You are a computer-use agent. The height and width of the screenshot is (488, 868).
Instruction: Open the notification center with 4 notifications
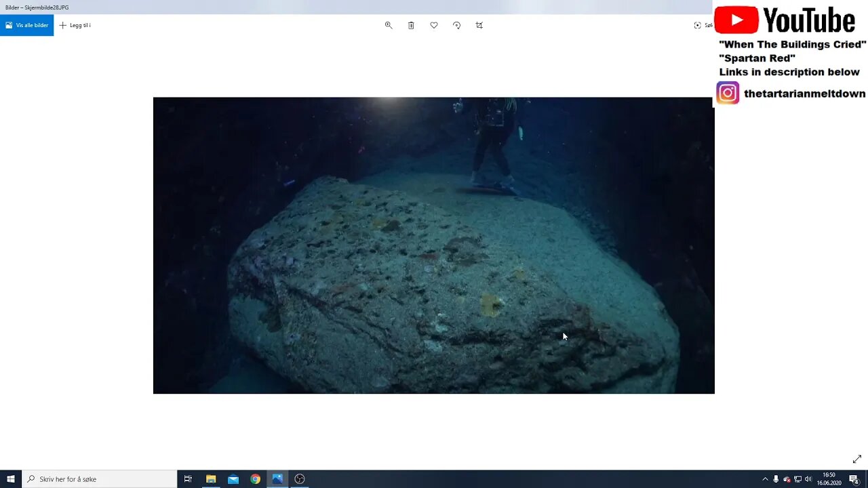pos(854,479)
